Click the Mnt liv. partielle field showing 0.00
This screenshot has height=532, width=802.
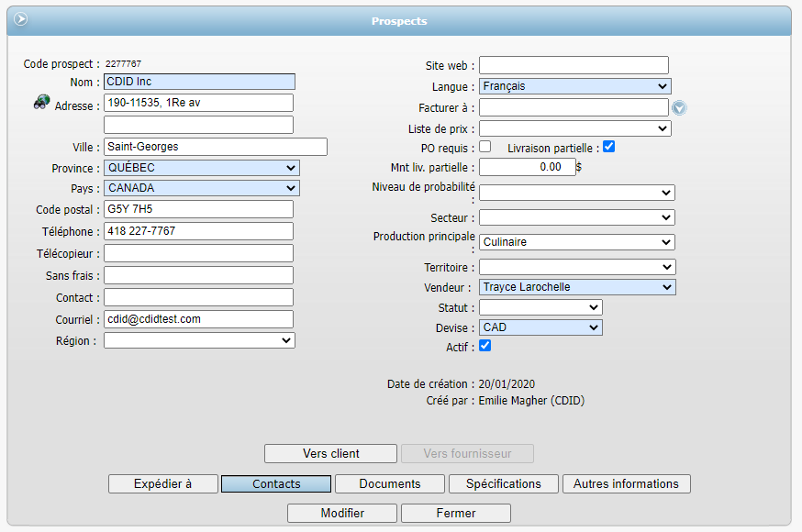point(528,167)
